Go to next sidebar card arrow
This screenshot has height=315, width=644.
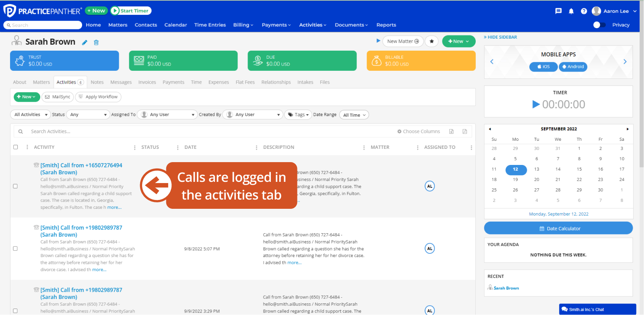625,62
